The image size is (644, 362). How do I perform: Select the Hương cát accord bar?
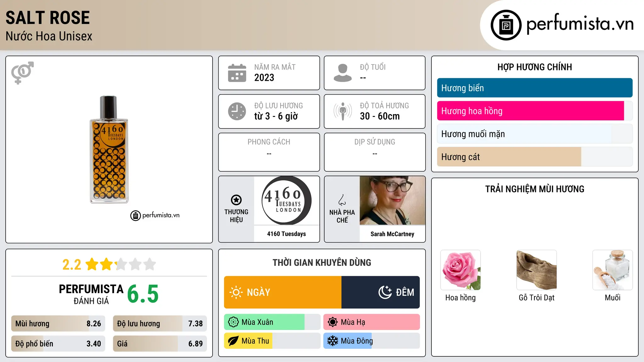[535, 157]
